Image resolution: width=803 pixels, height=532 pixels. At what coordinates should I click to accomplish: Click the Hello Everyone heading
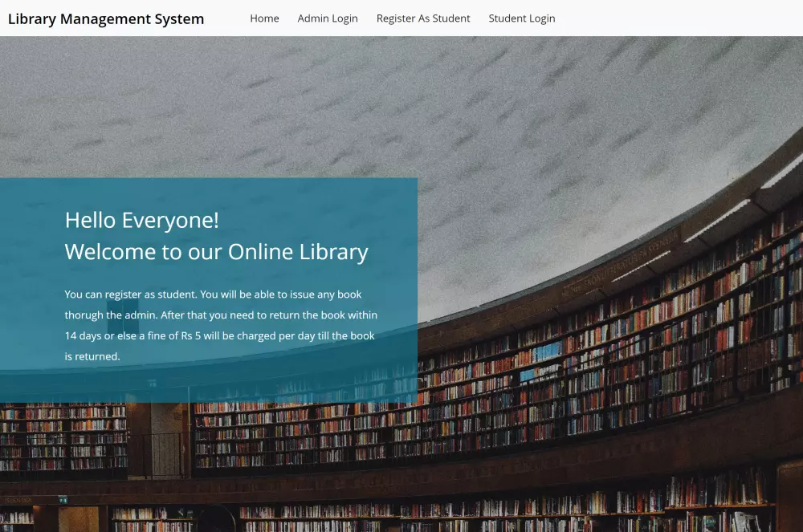pos(142,220)
